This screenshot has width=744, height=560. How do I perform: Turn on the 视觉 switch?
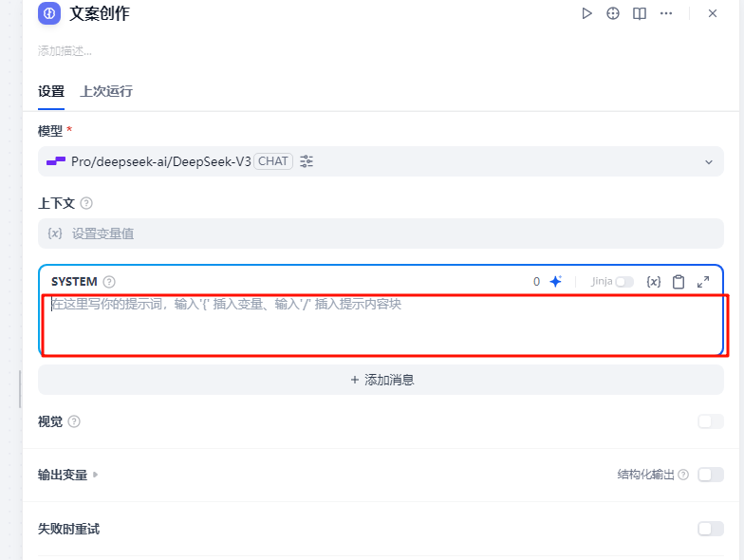pos(710,421)
